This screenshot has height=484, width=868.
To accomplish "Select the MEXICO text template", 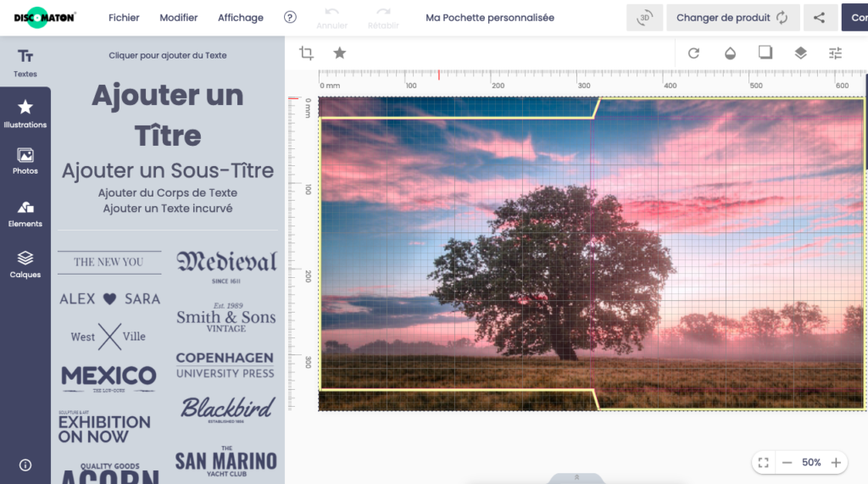I will click(109, 379).
